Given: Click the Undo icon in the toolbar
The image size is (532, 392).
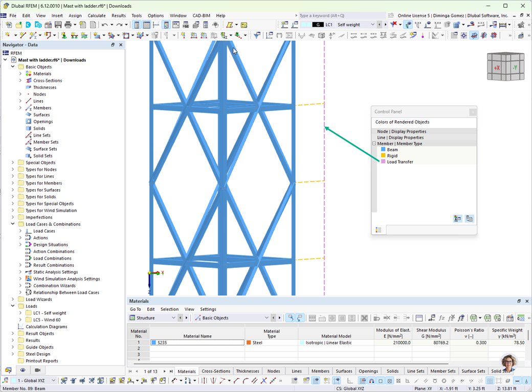Looking at the screenshot, I should (105, 25).
